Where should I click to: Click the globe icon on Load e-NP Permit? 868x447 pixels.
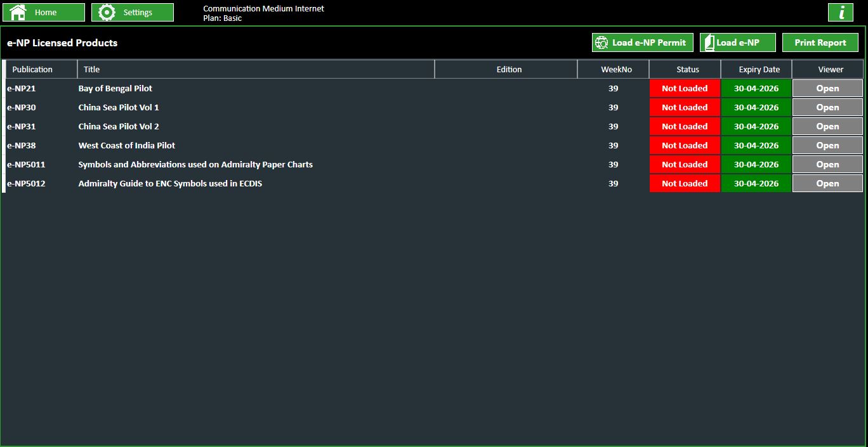602,42
